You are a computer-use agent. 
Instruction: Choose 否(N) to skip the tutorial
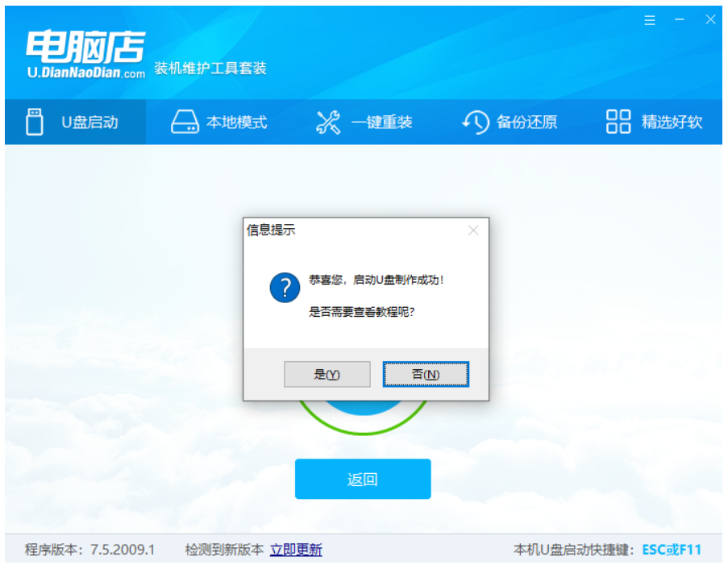426,374
